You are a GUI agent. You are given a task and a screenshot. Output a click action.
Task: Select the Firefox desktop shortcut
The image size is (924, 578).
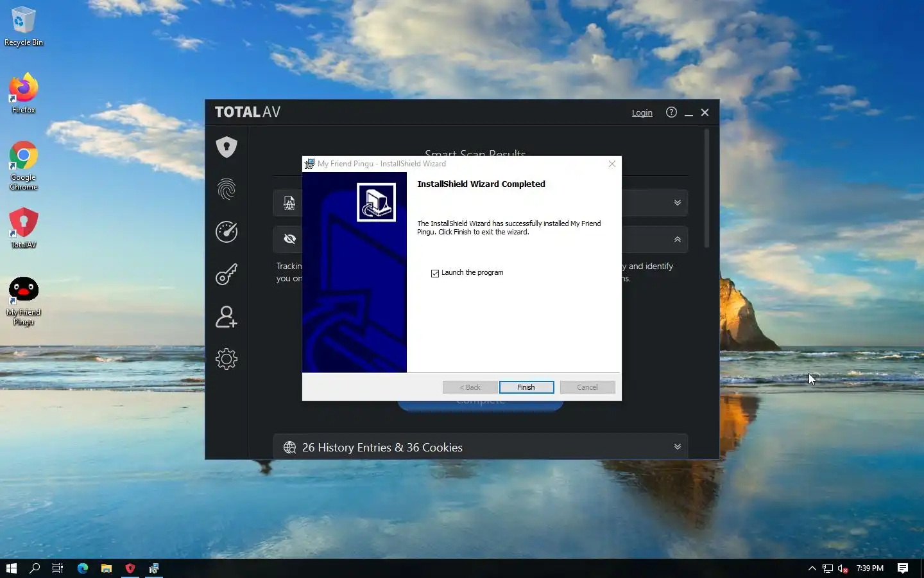tap(24, 94)
